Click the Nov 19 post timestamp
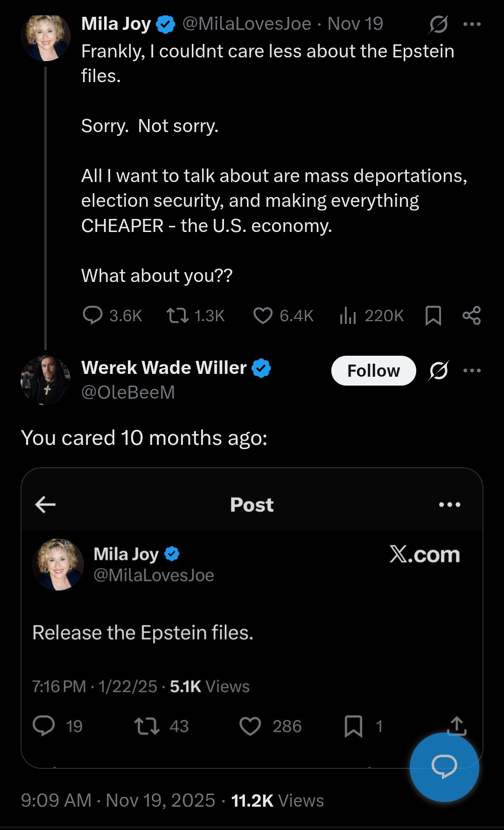Image resolution: width=504 pixels, height=830 pixels. pyautogui.click(x=355, y=24)
